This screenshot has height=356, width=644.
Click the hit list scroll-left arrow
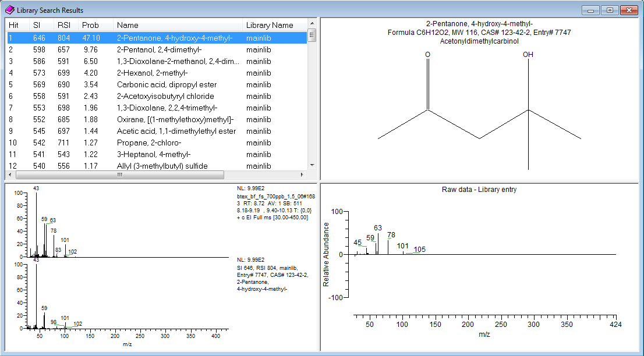point(11,175)
